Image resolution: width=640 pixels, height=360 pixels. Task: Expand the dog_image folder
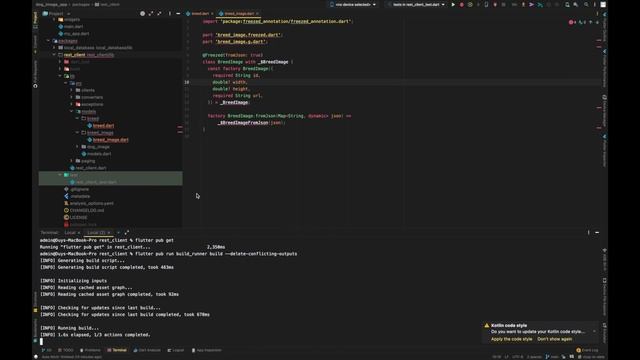point(78,147)
